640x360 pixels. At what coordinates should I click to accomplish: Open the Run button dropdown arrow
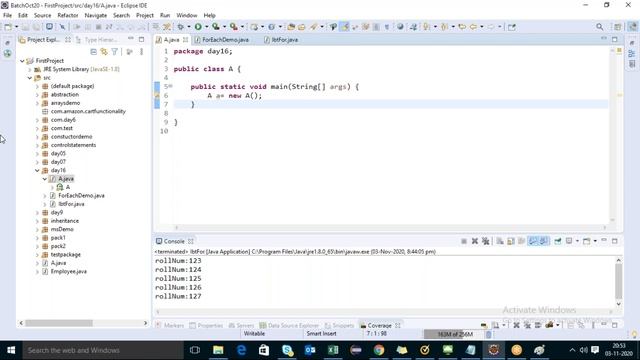click(x=207, y=27)
